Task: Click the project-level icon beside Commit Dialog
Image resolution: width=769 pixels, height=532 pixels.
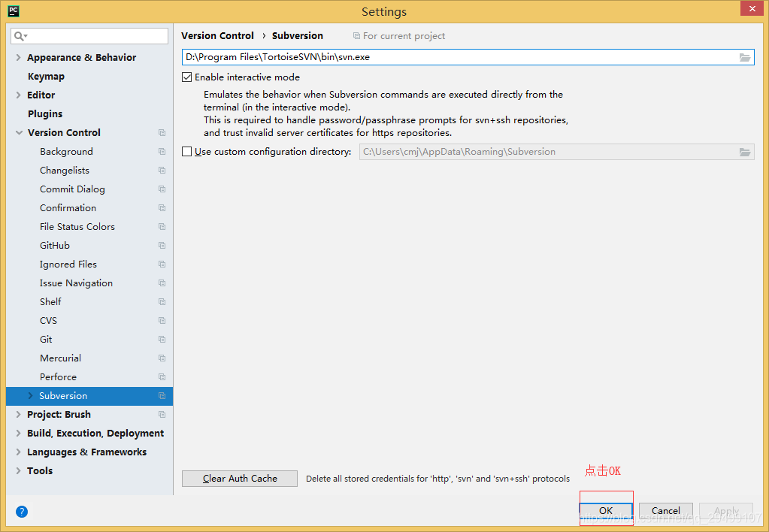Action: click(x=162, y=189)
